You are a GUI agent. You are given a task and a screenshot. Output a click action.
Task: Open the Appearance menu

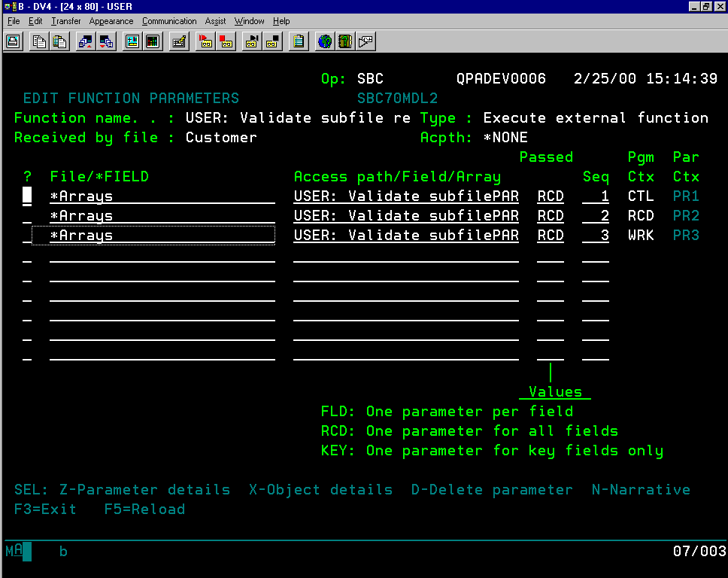coord(111,21)
